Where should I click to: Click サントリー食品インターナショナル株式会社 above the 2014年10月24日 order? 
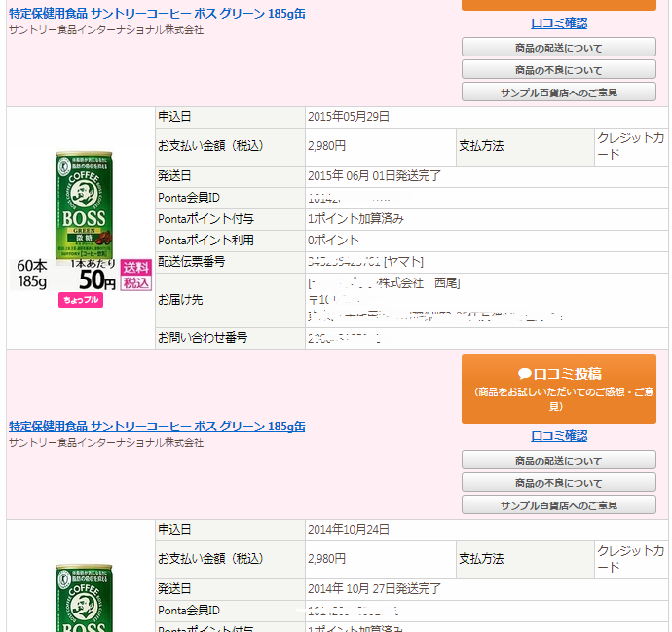106,443
